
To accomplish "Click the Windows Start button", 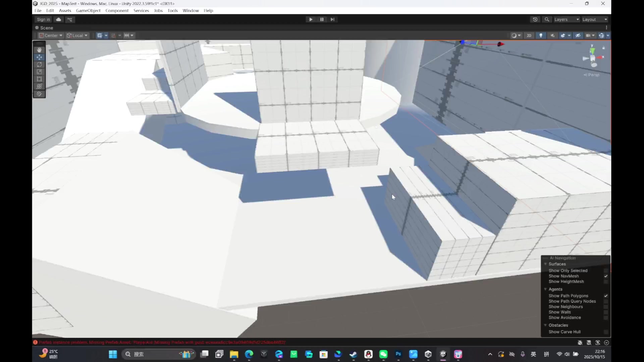I will pyautogui.click(x=113, y=354).
